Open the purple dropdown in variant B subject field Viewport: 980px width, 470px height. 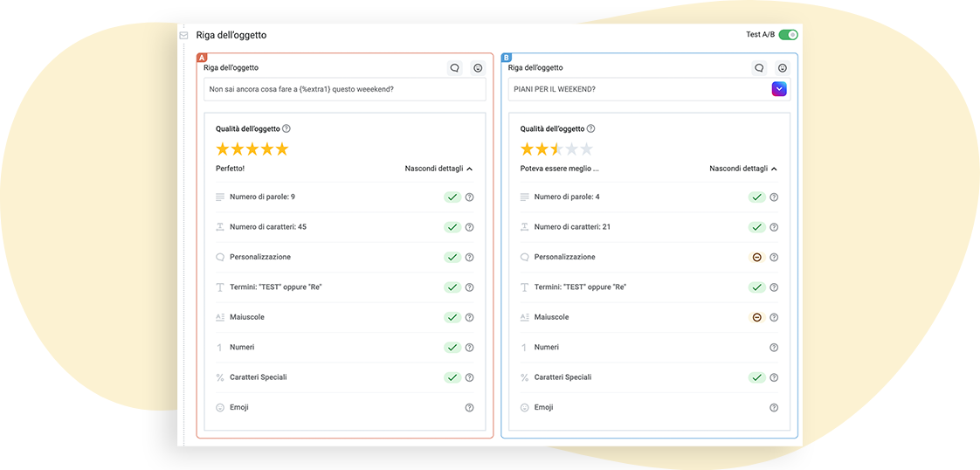(x=779, y=89)
